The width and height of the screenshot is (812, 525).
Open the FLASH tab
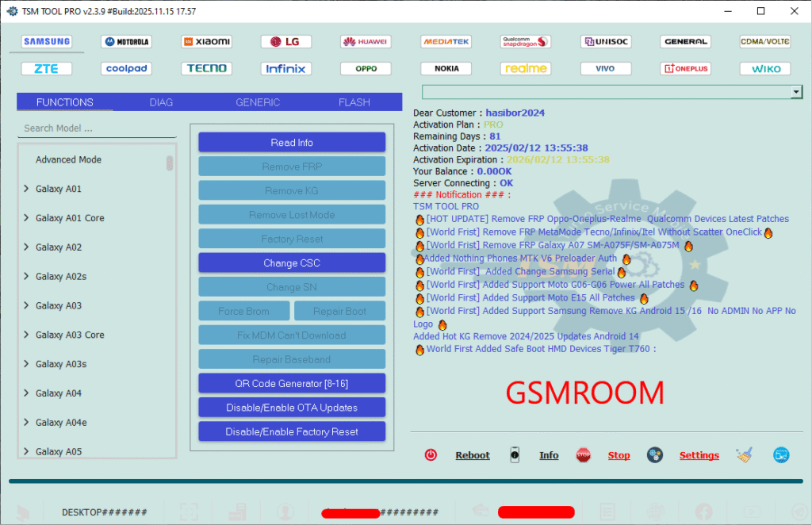point(354,102)
